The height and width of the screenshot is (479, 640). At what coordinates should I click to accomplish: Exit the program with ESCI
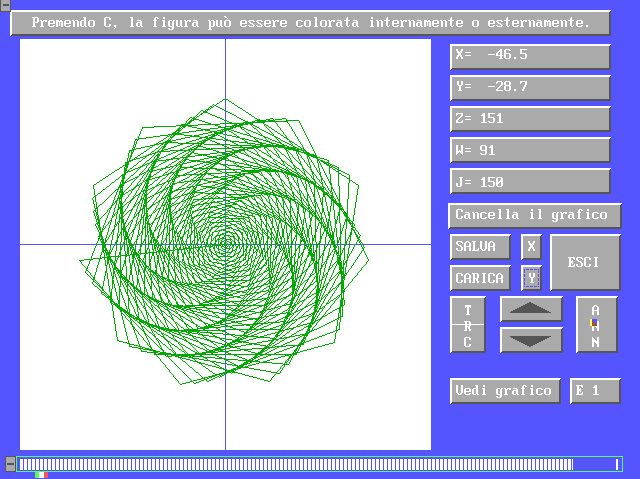[585, 262]
